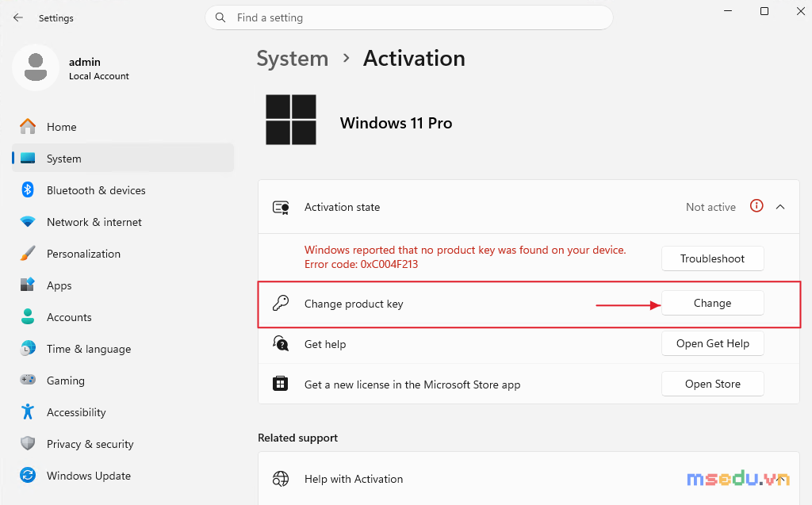Click the Bluetooth & devices icon
This screenshot has height=505, width=812.
(x=28, y=190)
